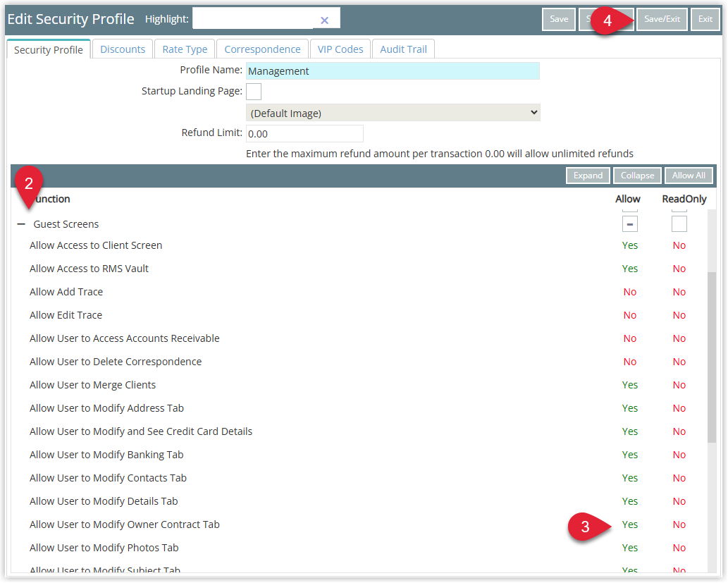Toggle ReadOnly for Merge Clients
This screenshot has height=583, width=728.
679,385
